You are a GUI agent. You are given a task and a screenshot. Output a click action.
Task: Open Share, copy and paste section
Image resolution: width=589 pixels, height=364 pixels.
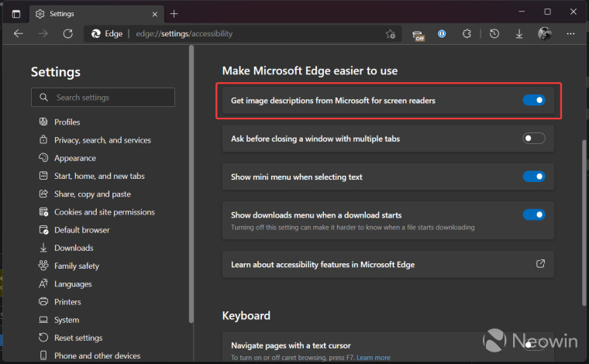coord(92,194)
